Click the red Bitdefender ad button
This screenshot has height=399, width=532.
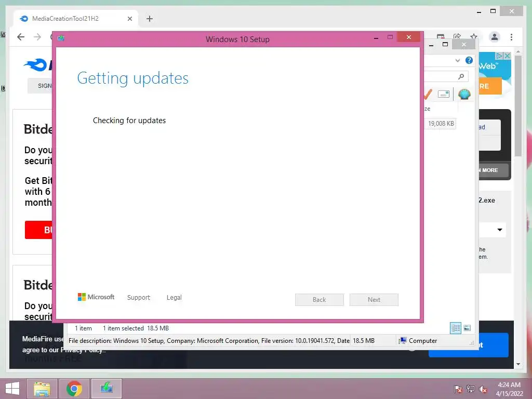pos(38,230)
